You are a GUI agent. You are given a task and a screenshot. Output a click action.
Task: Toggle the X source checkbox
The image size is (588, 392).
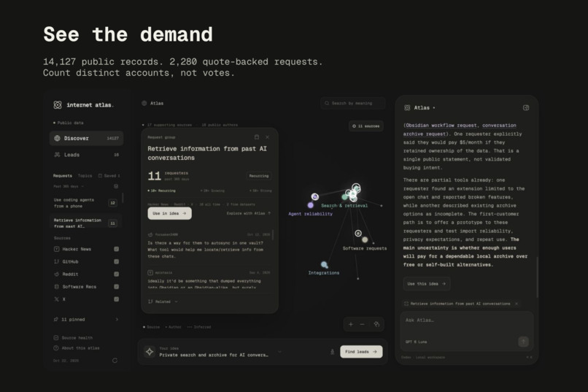click(x=116, y=299)
